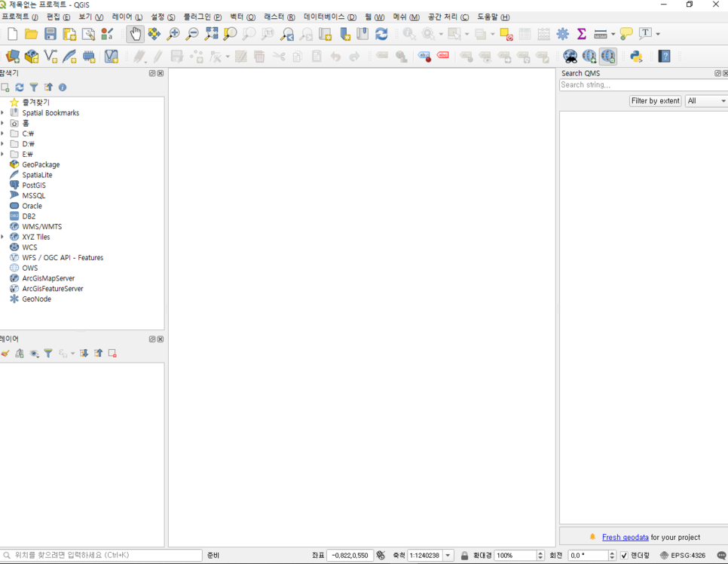Click the EPSG:4326 CRS button
This screenshot has width=728, height=564.
[683, 556]
